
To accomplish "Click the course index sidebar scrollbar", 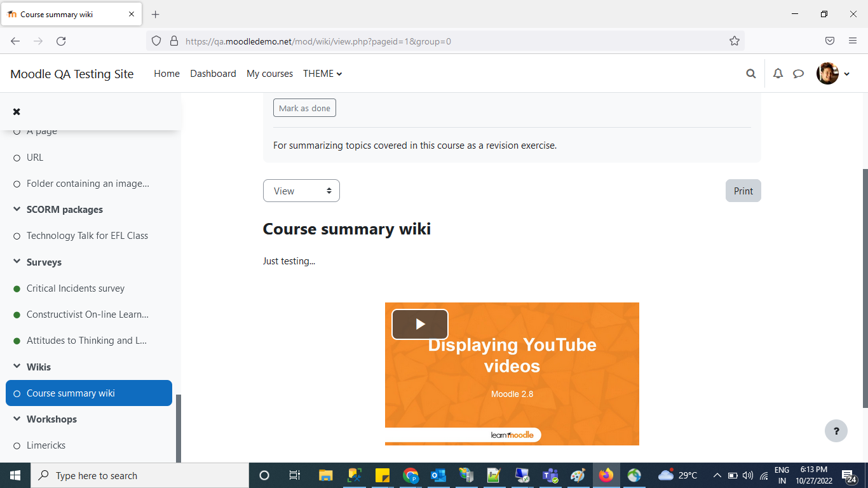I will pos(179,428).
